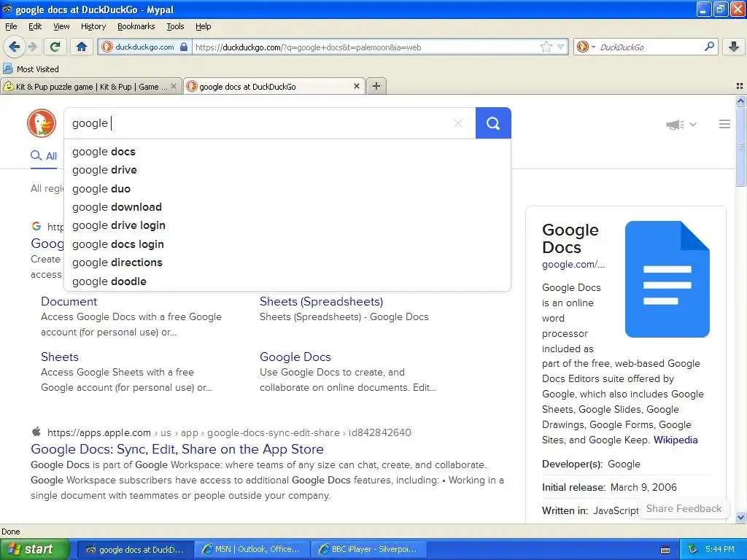Go back with the browser Back arrow
The height and width of the screenshot is (560, 747).
(15, 47)
